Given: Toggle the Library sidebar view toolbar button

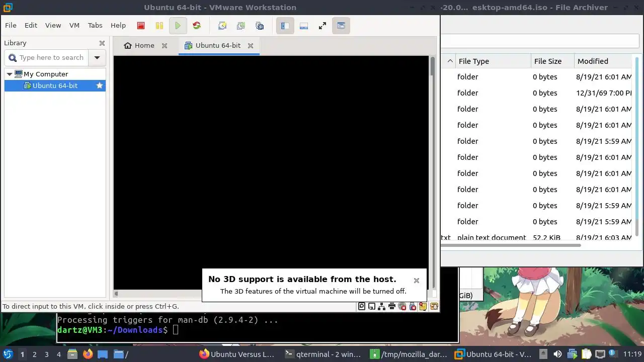Looking at the screenshot, I should pos(285,26).
